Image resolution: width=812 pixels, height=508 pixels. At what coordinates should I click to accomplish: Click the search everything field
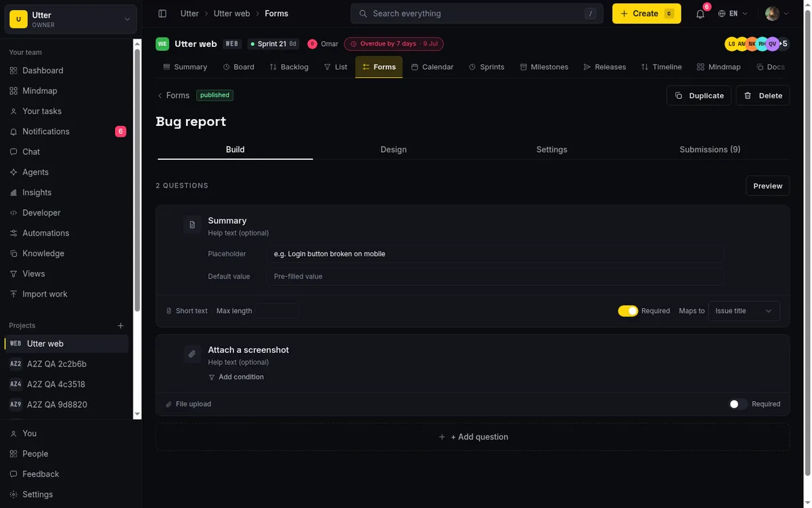pos(476,14)
